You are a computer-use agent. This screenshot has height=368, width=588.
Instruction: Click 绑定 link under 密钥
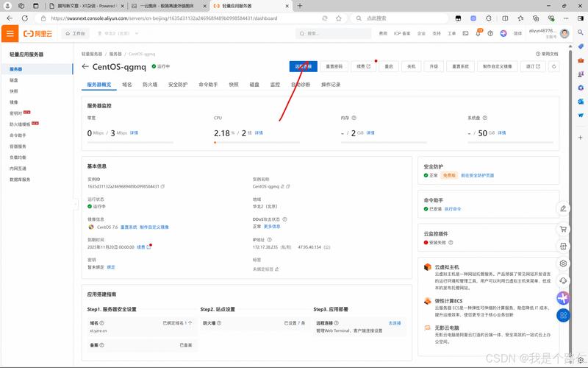click(x=111, y=267)
